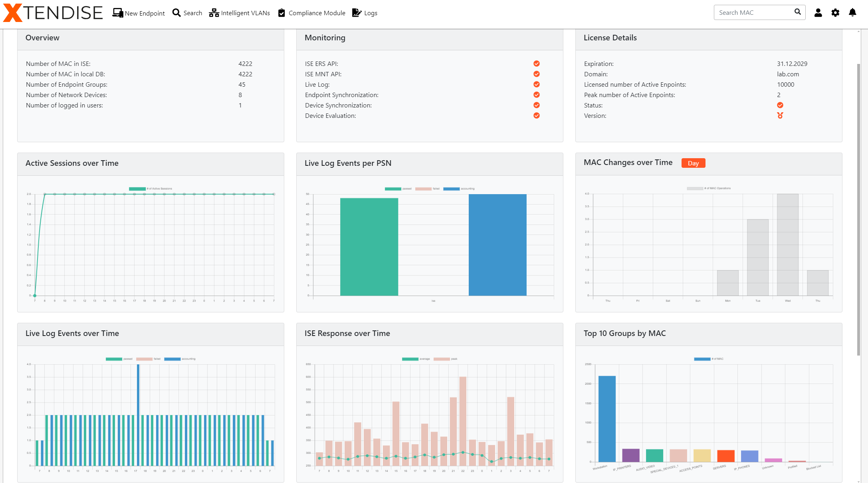Screen dimensions: 868x483
Task: Click the Compliance Module clipboard icon
Action: [281, 13]
